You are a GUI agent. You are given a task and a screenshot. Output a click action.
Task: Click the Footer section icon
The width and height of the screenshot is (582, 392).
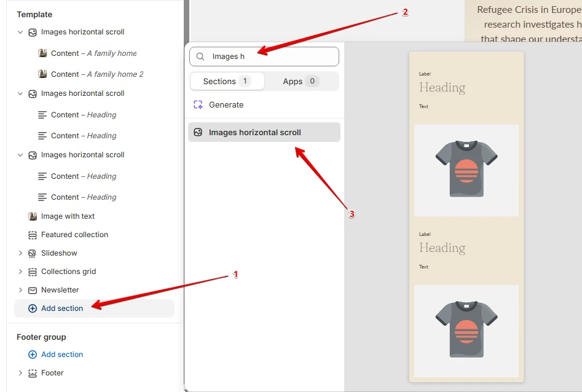[33, 373]
